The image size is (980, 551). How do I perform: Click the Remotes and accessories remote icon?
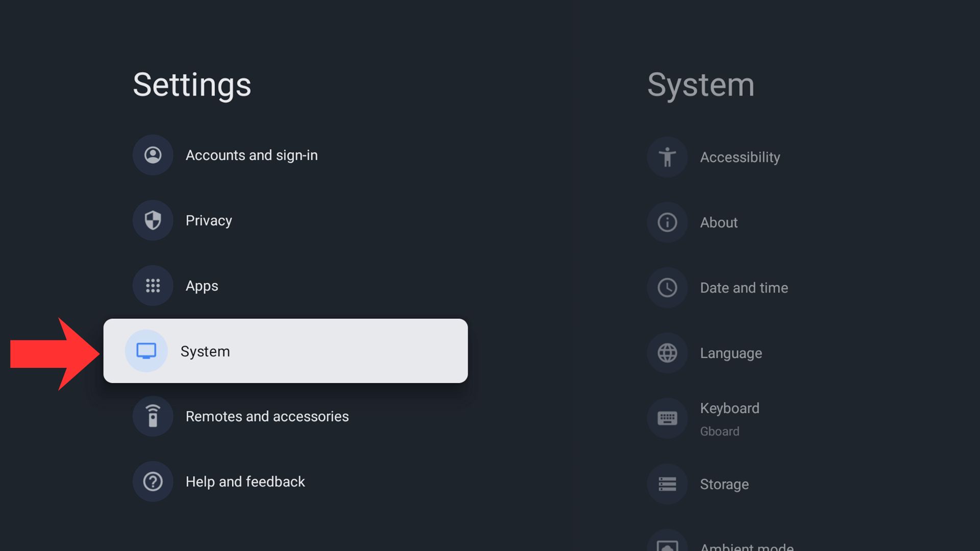[153, 416]
